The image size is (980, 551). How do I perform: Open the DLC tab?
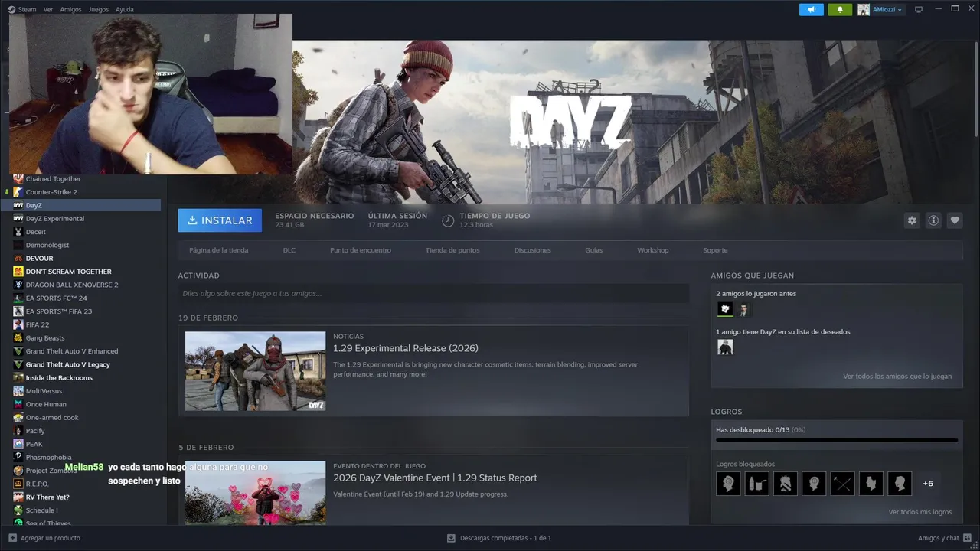coord(289,250)
